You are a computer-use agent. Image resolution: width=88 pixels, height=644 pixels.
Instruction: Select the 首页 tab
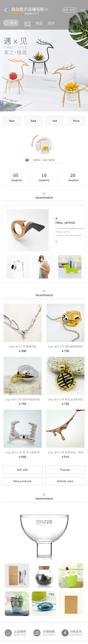click(27, 23)
